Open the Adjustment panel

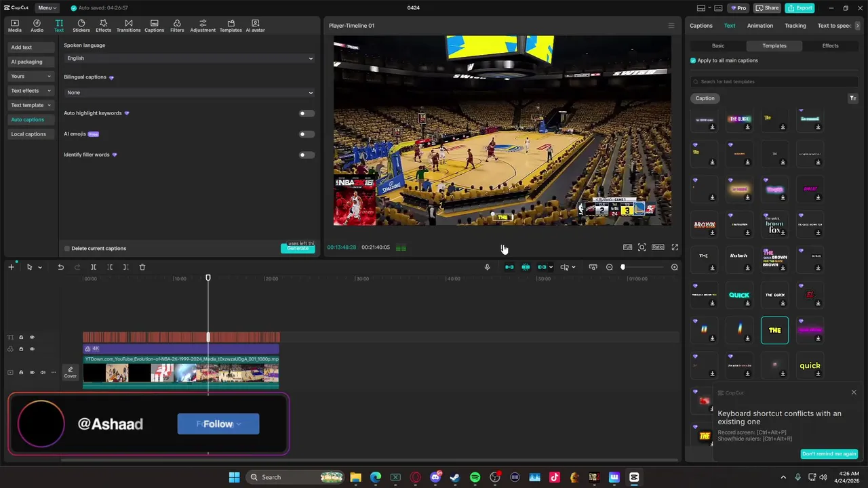coord(203,26)
